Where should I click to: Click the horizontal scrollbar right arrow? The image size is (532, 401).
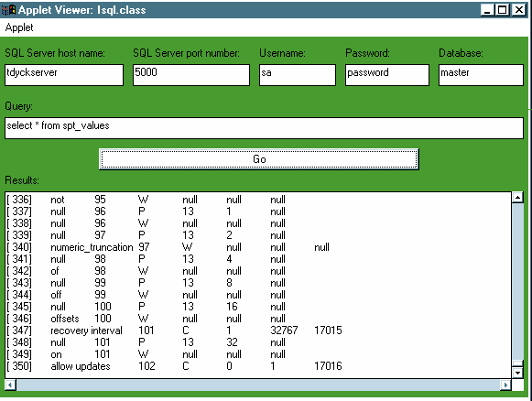pos(505,385)
